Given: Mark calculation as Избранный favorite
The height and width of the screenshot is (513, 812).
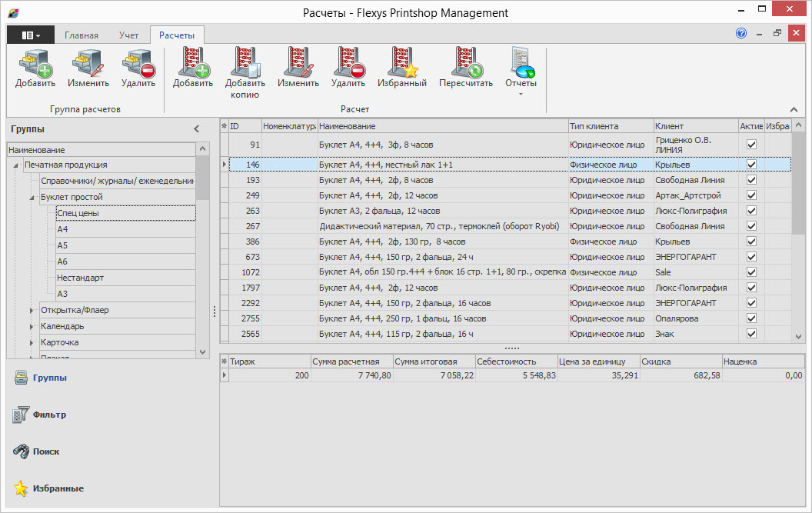Looking at the screenshot, I should [x=402, y=68].
